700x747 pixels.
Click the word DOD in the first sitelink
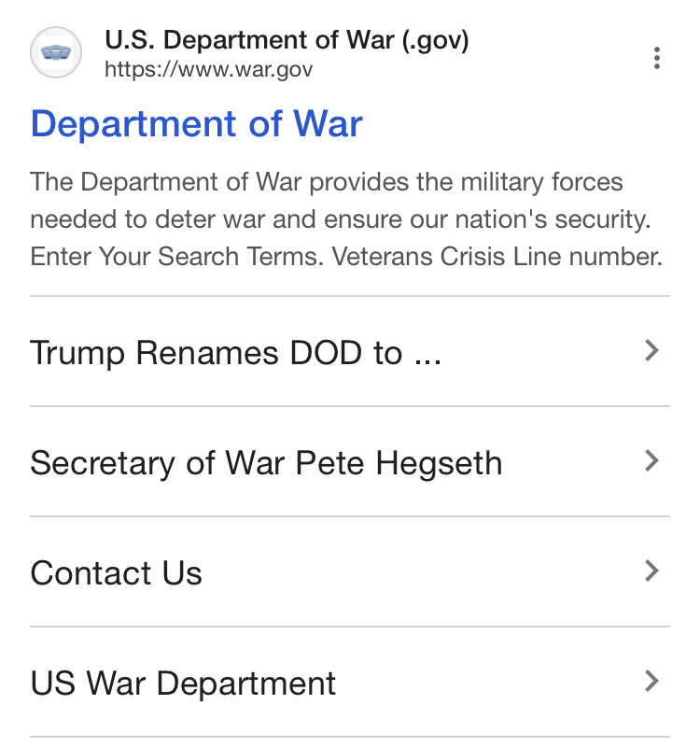click(x=327, y=353)
